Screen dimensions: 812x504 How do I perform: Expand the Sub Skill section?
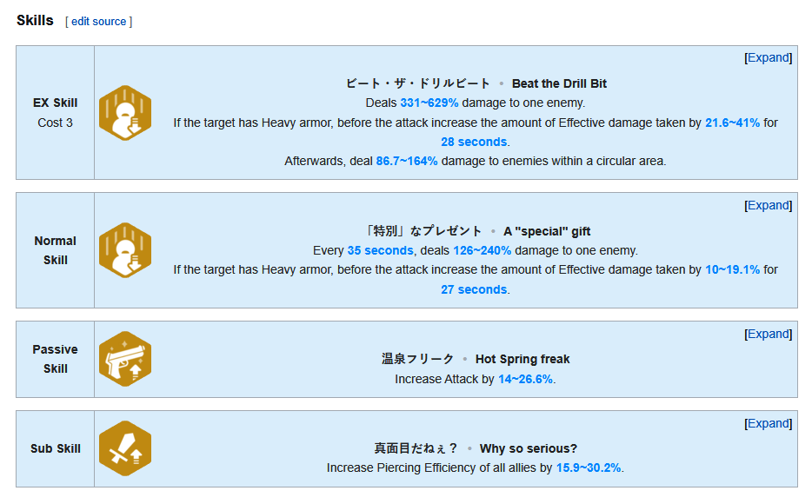tap(769, 424)
